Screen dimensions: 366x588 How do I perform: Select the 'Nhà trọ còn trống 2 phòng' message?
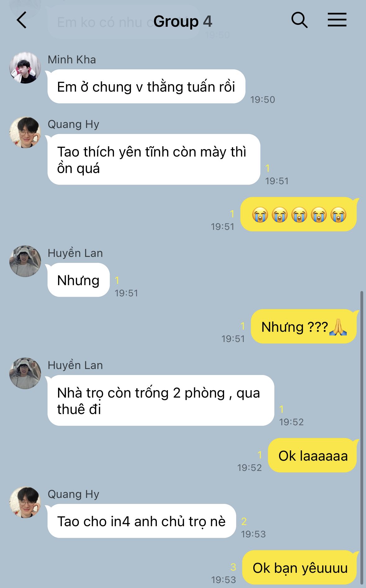click(161, 400)
